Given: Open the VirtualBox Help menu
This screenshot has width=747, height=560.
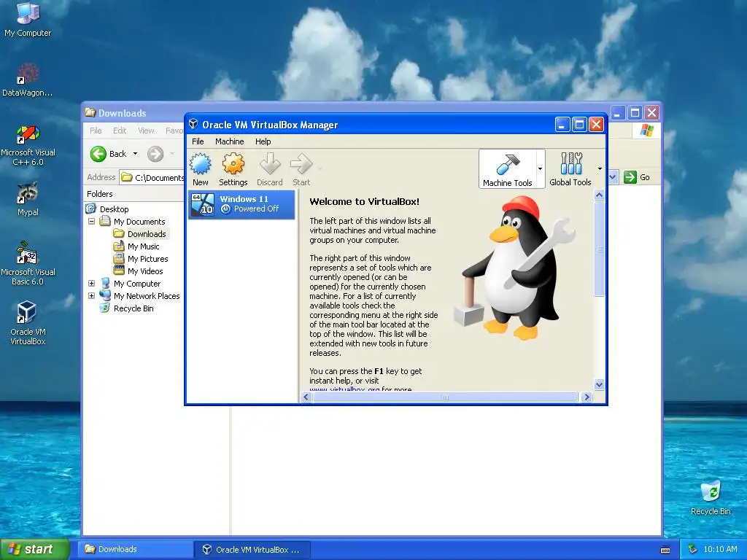Looking at the screenshot, I should point(263,141).
